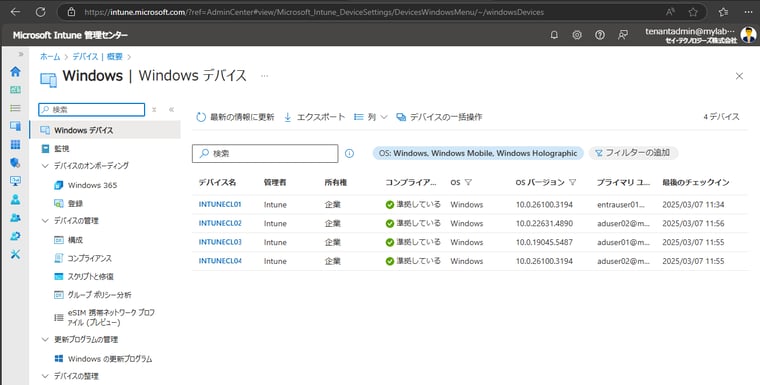Collapse デバイスの整理 section
The image size is (760, 385).
point(45,376)
